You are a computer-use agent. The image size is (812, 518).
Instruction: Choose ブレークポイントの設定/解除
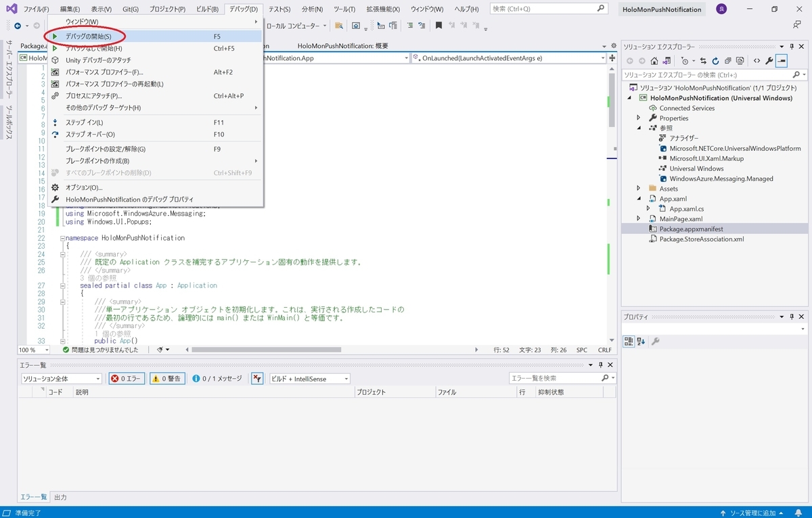(155, 149)
